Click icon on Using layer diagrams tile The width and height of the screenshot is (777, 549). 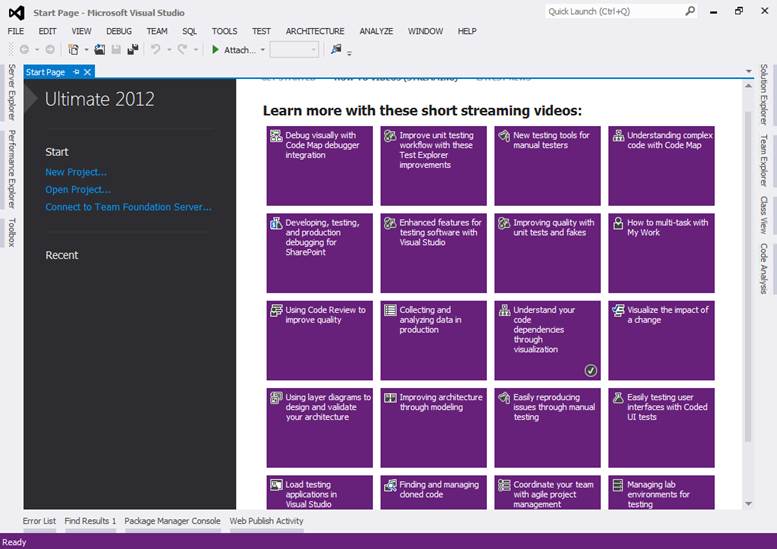click(276, 398)
